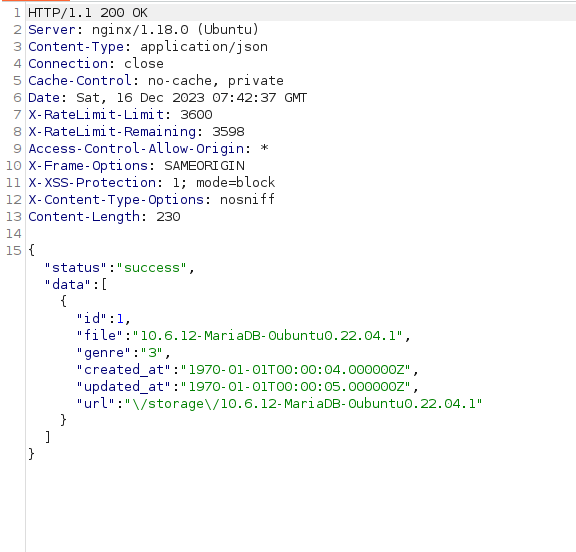576x552 pixels.
Task: Click line number 7 in the gutter
Action: tap(17, 115)
